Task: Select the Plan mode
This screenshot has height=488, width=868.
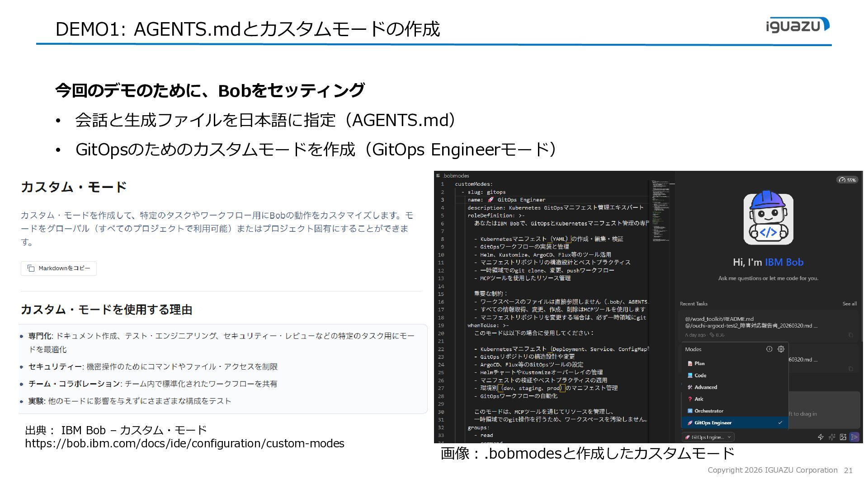Action: (x=735, y=363)
